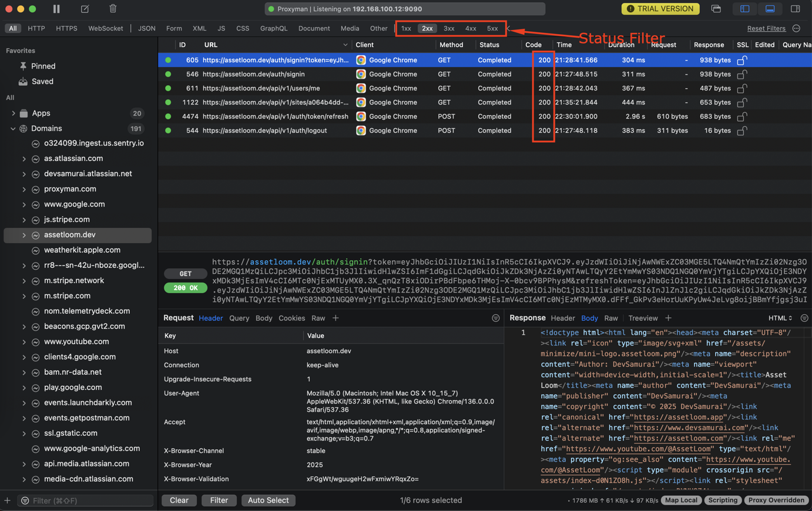
Task: Open the filter options ellipsis icon
Action: tap(796, 28)
